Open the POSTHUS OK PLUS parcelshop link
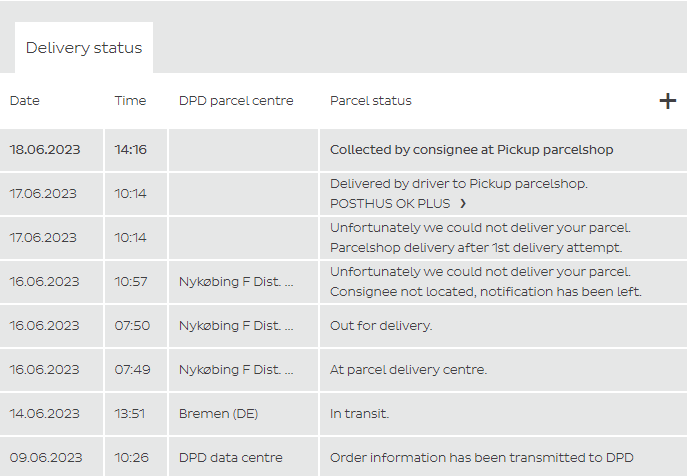This screenshot has height=476, width=687. click(x=390, y=203)
